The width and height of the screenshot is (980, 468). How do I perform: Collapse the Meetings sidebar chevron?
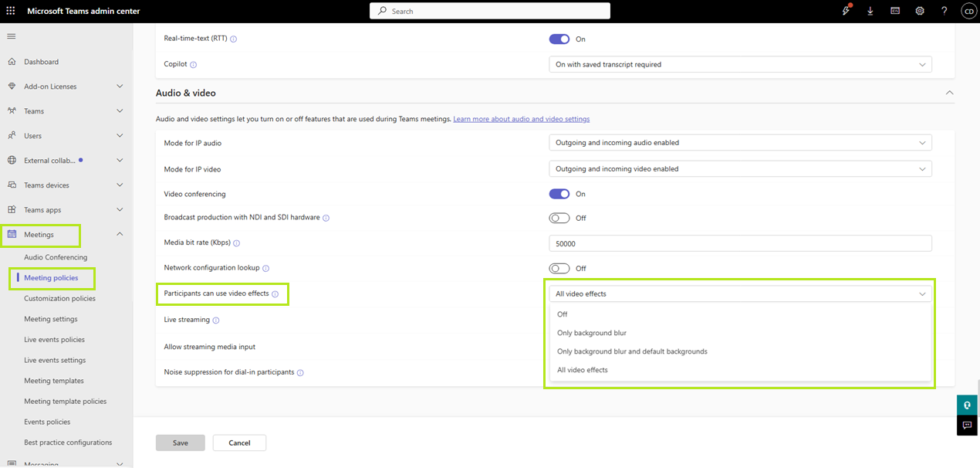pyautogui.click(x=120, y=234)
